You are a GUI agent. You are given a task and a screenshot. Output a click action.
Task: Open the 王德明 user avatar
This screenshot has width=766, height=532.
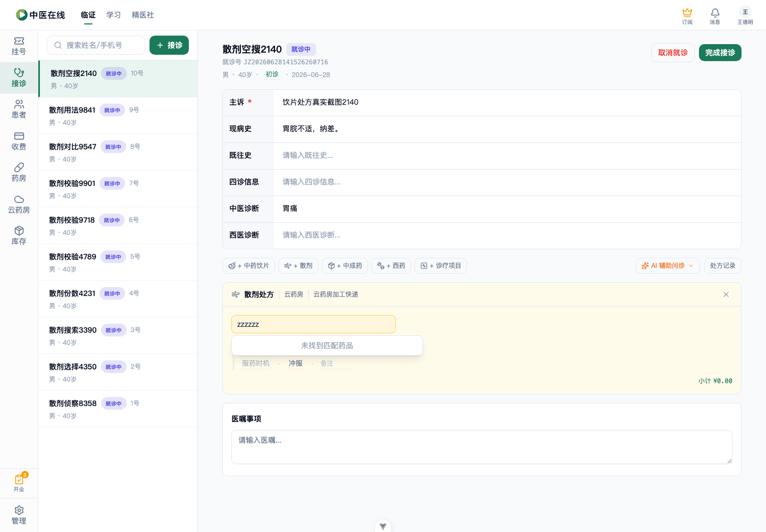(745, 16)
